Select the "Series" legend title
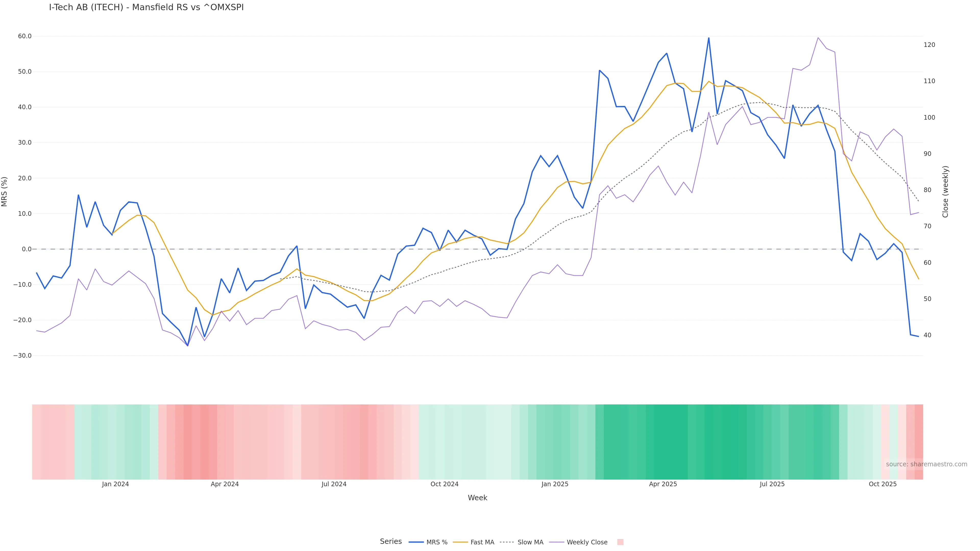The height and width of the screenshot is (551, 980). coord(391,542)
